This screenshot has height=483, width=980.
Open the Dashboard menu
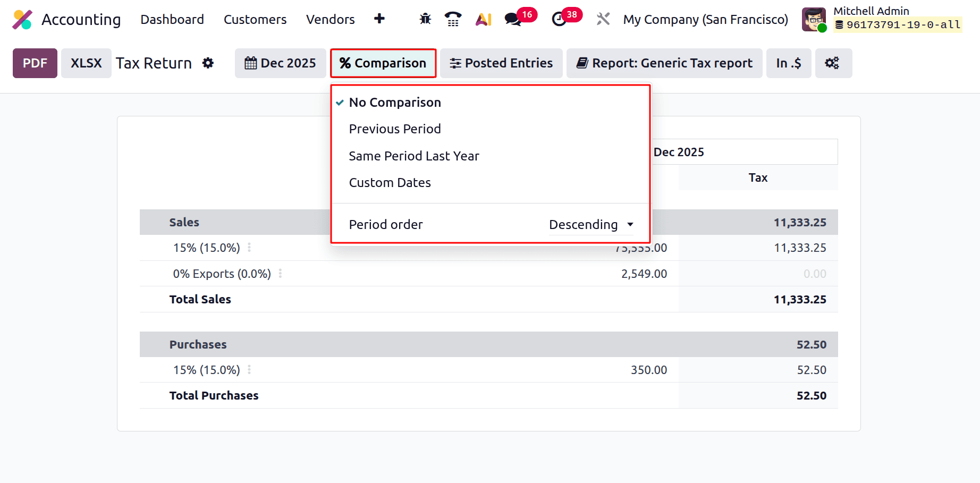click(x=172, y=20)
